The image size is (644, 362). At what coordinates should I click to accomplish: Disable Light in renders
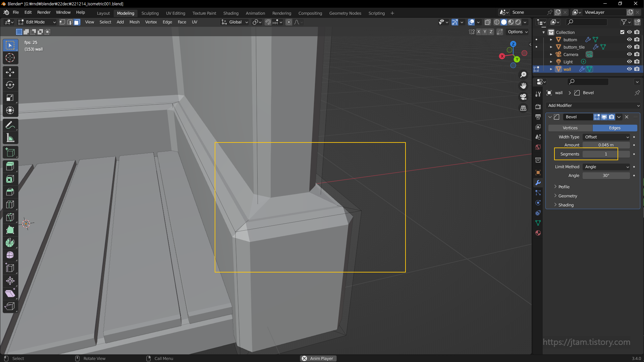637,62
